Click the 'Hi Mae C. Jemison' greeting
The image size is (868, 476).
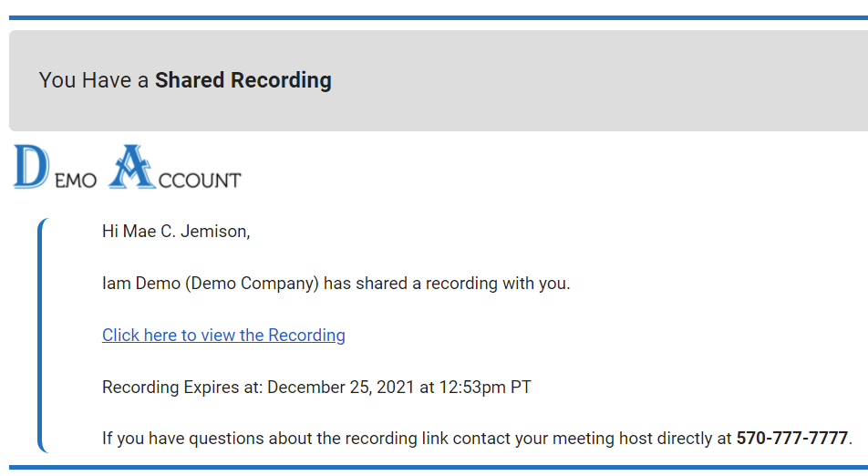pos(175,232)
